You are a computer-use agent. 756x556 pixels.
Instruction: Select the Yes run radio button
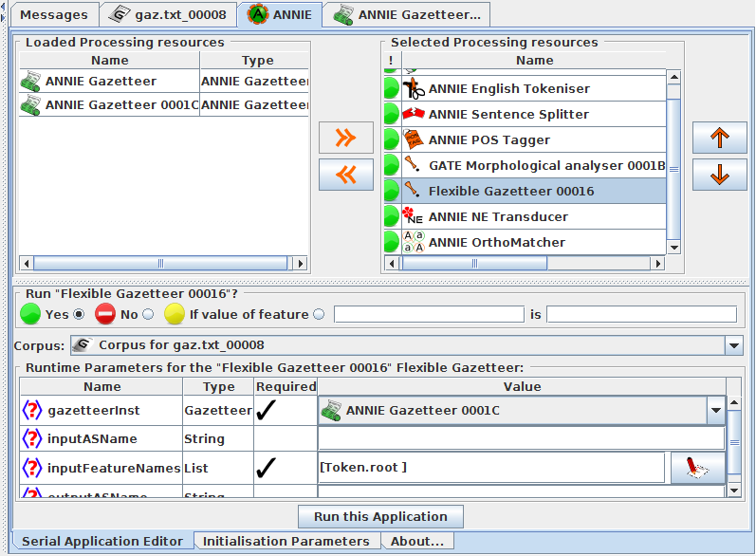tap(79, 314)
